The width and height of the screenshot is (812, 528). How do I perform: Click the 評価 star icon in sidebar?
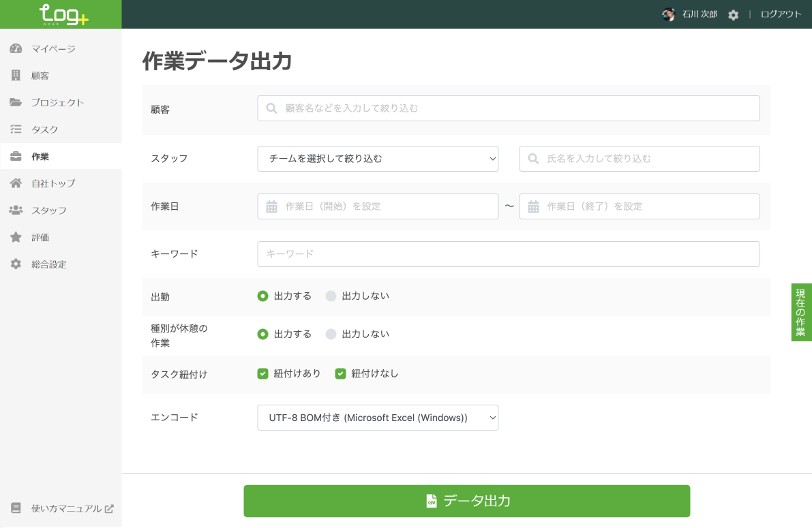[x=16, y=237]
